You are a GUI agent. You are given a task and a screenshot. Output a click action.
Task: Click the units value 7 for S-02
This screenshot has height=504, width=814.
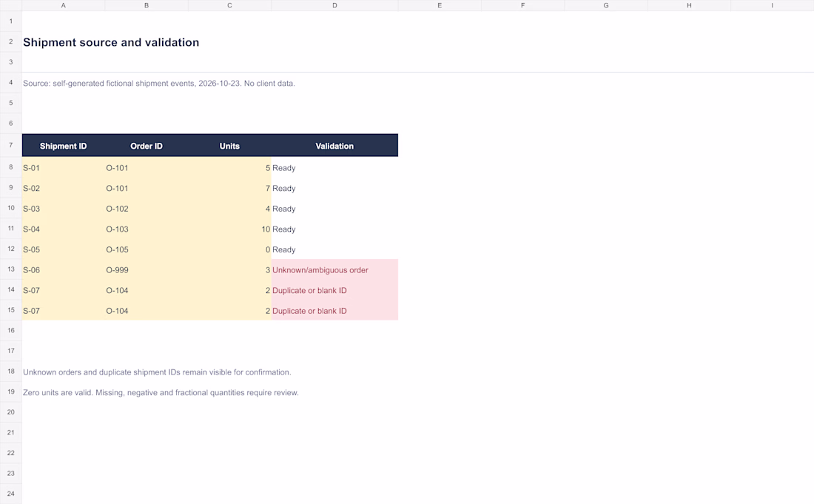click(229, 188)
